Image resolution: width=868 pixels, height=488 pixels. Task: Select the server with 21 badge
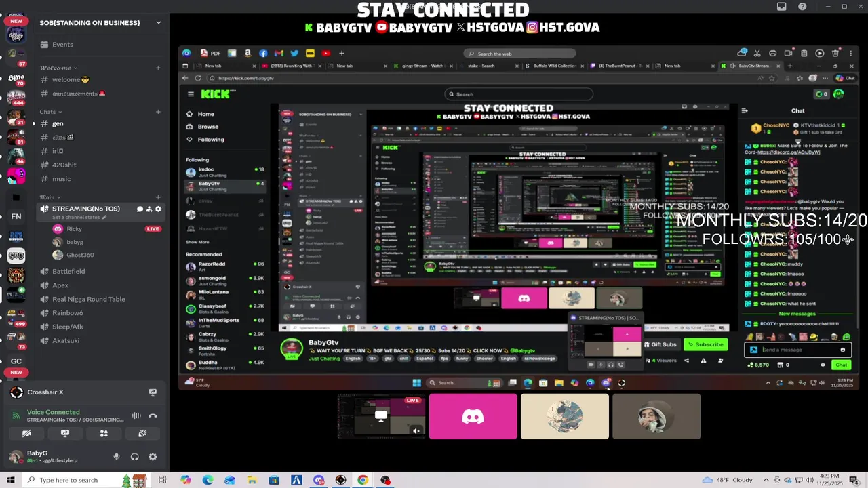pyautogui.click(x=16, y=119)
